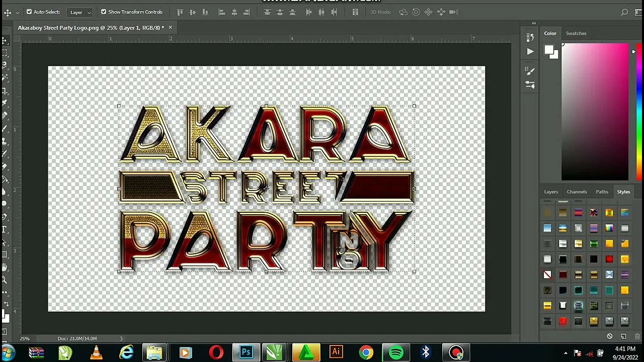Toggle the Auto-Select checkbox
The width and height of the screenshot is (644, 362).
tap(29, 12)
